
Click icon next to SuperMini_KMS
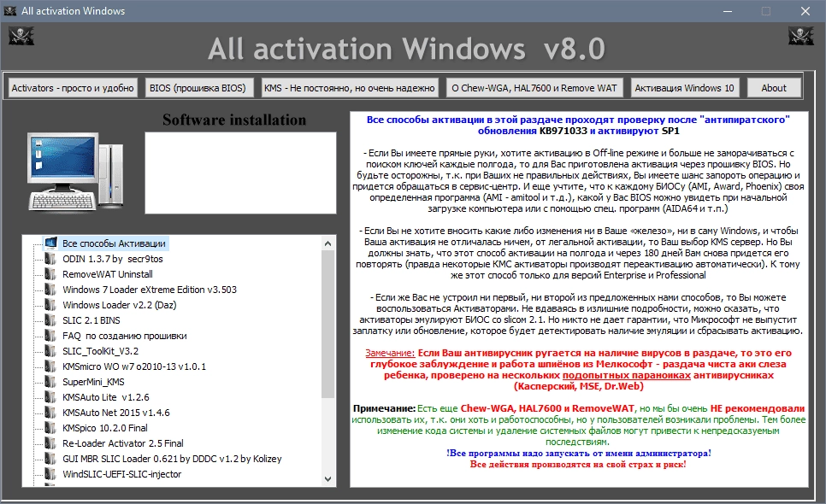click(x=50, y=382)
